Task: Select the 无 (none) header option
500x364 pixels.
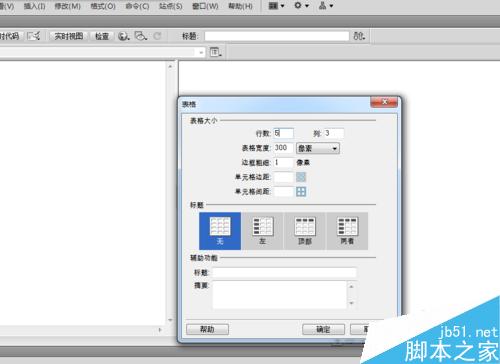Action: tap(220, 231)
